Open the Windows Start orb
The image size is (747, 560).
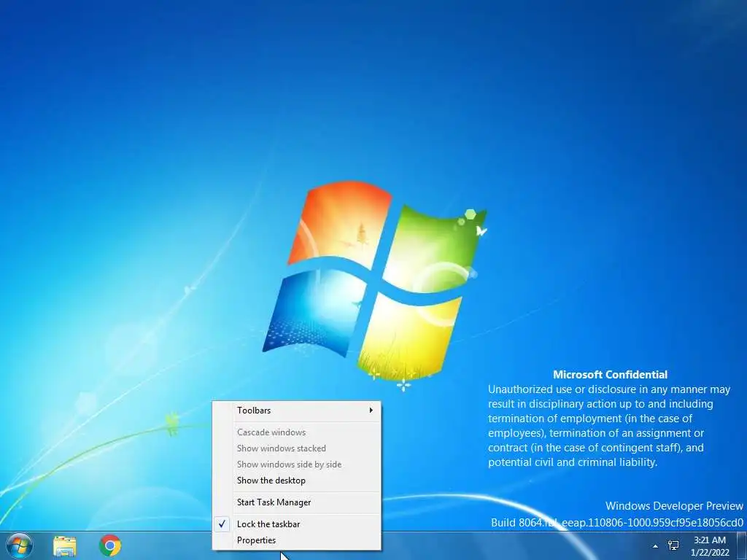click(x=20, y=545)
